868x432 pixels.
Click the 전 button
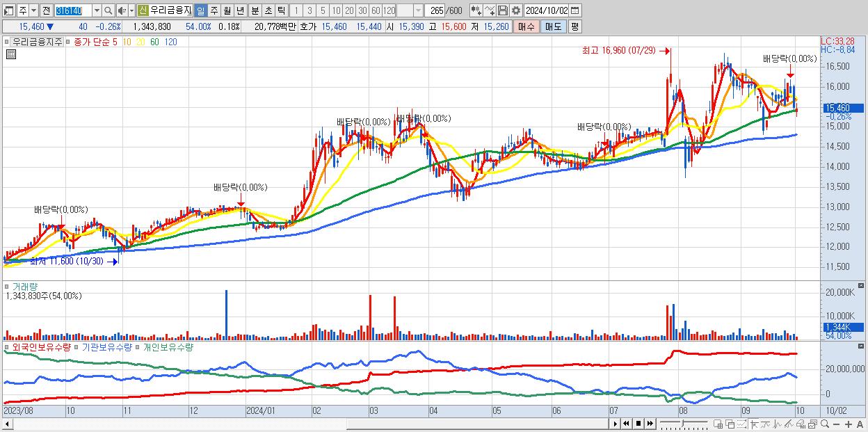(47, 10)
